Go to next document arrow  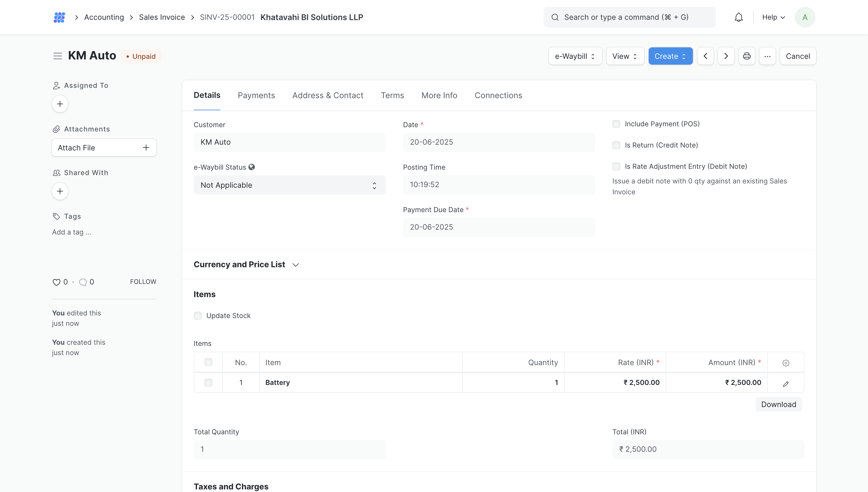[726, 56]
